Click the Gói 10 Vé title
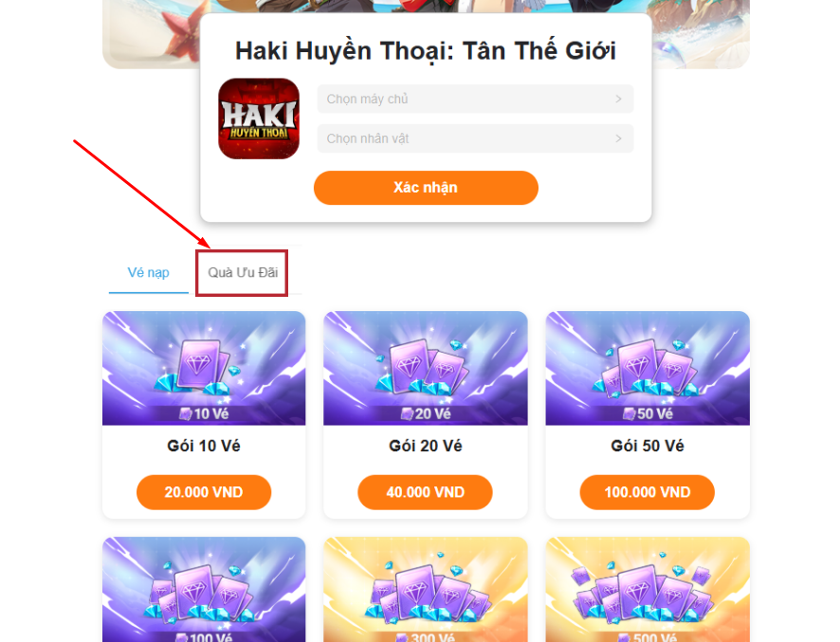The height and width of the screenshot is (642, 840). coord(204,446)
